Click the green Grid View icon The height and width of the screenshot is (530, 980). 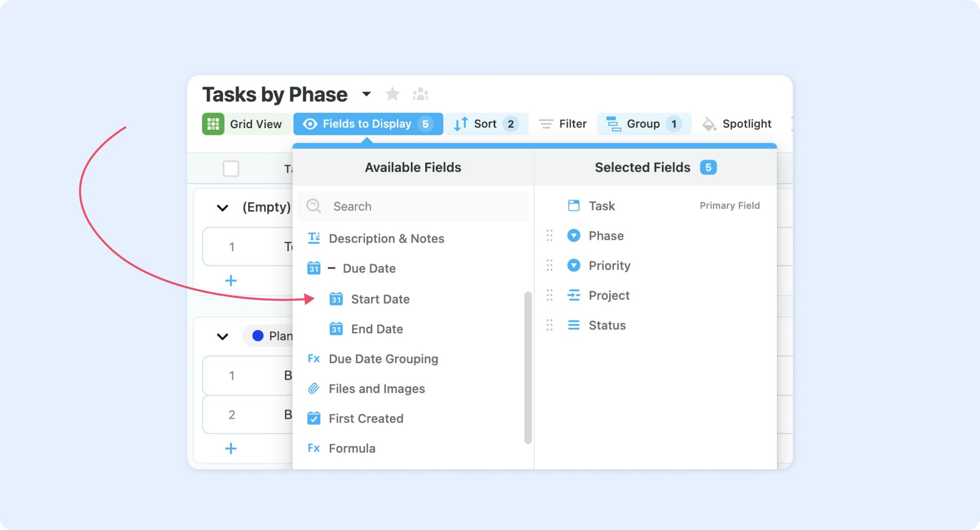213,124
